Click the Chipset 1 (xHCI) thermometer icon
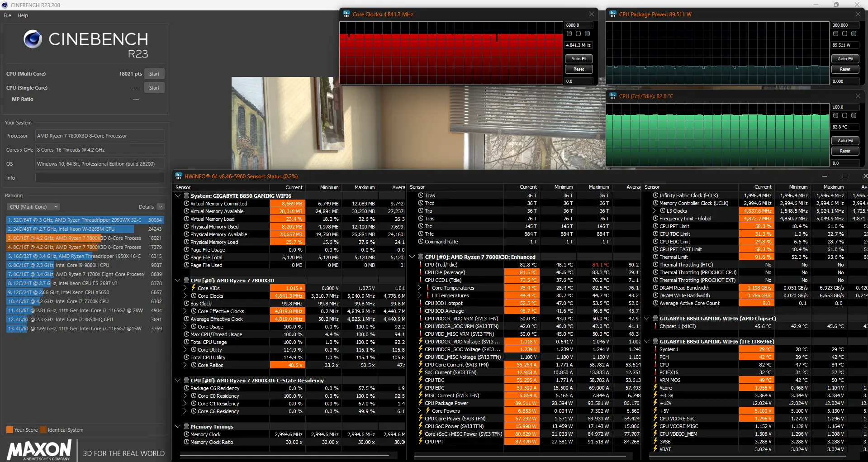The width and height of the screenshot is (868, 462). (x=655, y=326)
